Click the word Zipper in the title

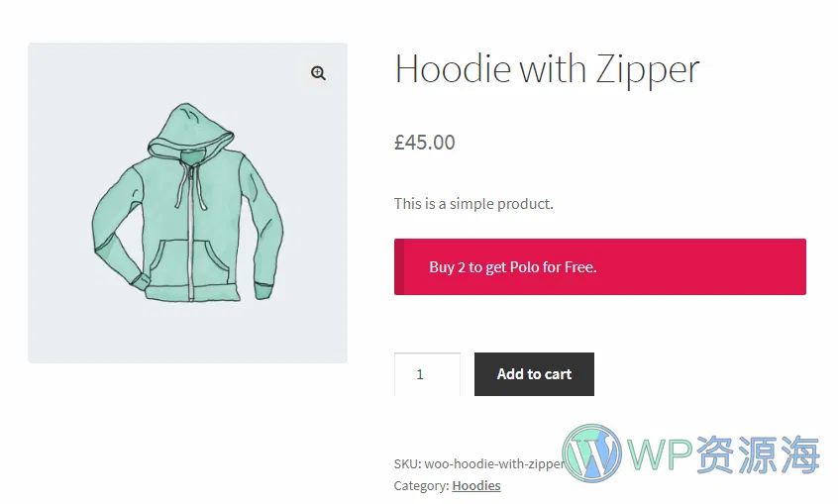point(648,70)
